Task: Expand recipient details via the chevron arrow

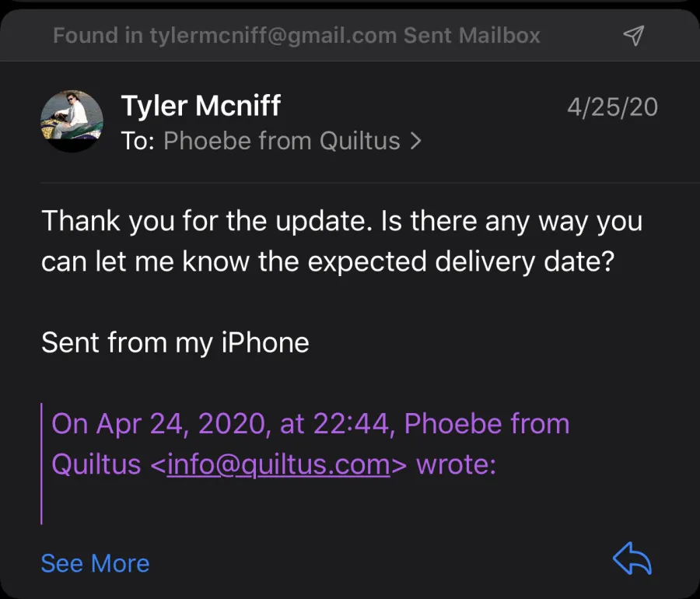Action: [x=415, y=141]
